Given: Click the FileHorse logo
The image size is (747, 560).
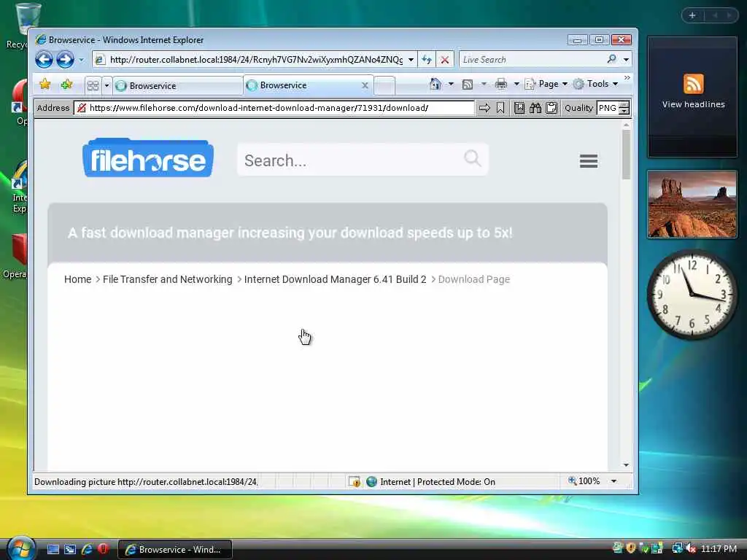Looking at the screenshot, I should tap(148, 157).
